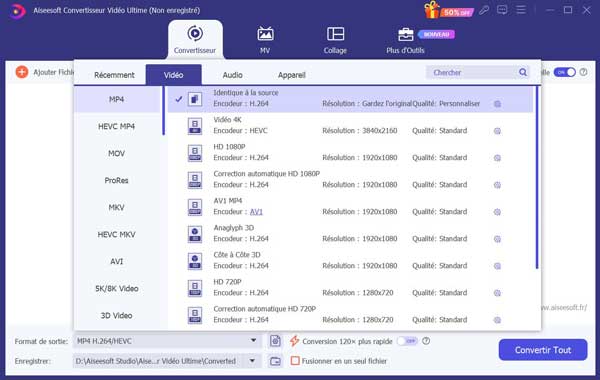Screen dimensions: 600x380
Task: Select the Récemment tab
Action: tap(114, 75)
